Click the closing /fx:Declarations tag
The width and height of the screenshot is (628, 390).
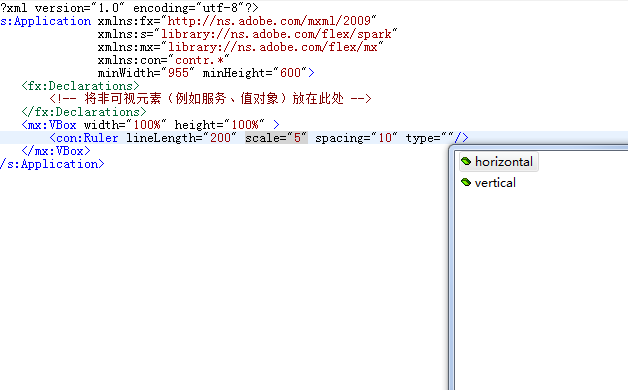[x=84, y=112]
